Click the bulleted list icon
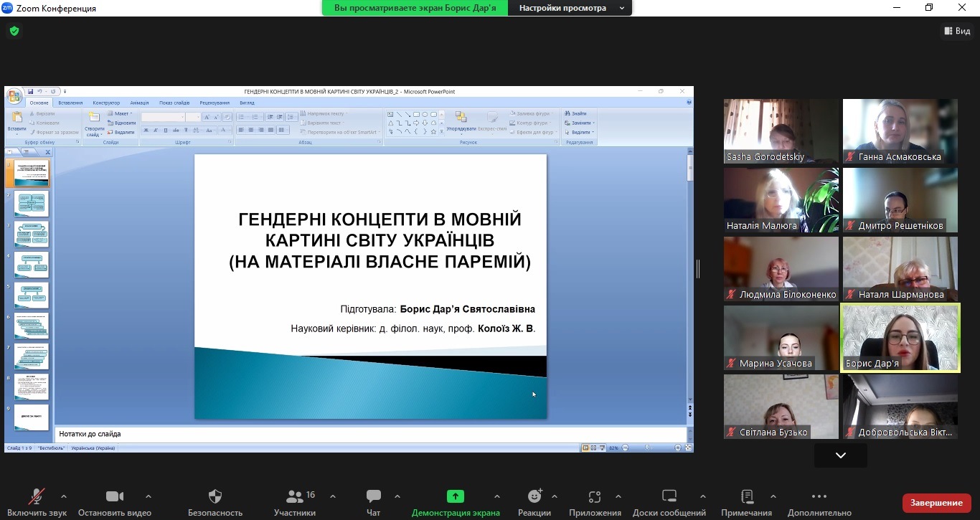Viewport: 980px width, 520px height. (242, 117)
